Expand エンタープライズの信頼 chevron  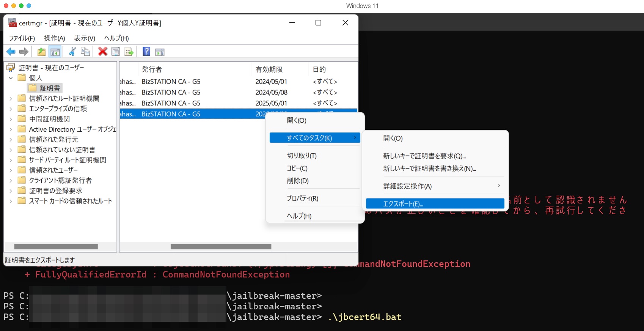pyautogui.click(x=11, y=109)
